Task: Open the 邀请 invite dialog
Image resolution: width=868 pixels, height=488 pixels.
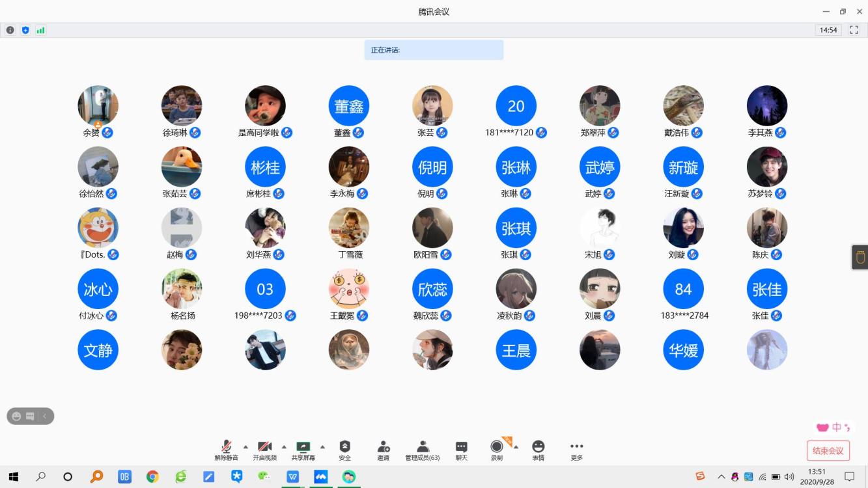Action: (x=383, y=450)
